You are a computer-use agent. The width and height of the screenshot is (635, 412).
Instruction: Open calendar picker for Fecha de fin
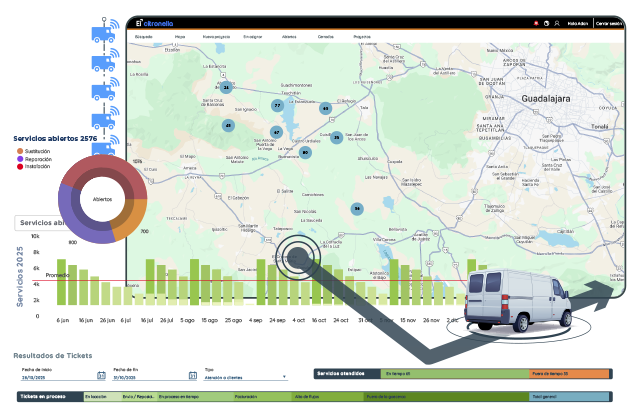(x=192, y=376)
